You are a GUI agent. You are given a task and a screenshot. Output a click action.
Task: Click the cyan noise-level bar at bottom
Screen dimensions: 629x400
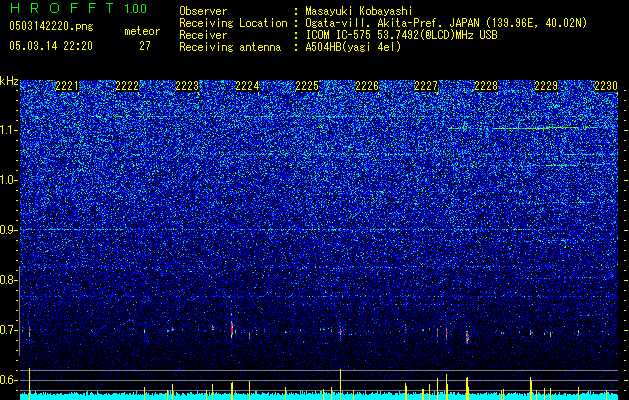pyautogui.click(x=319, y=396)
